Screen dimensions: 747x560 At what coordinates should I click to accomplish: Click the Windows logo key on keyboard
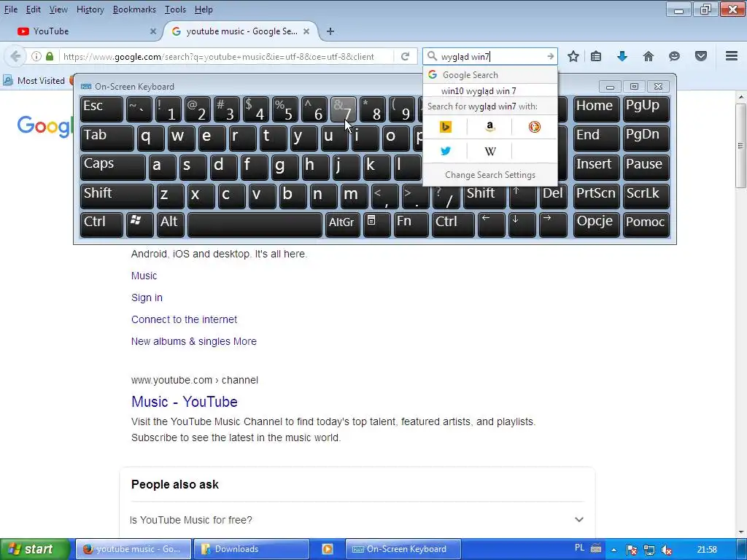coord(139,225)
